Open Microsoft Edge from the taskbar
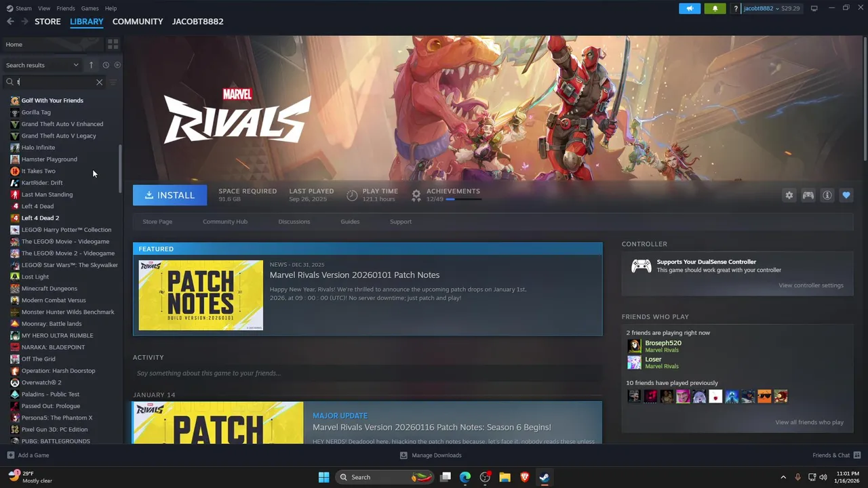Screen dimensions: 868x488 pos(465,477)
